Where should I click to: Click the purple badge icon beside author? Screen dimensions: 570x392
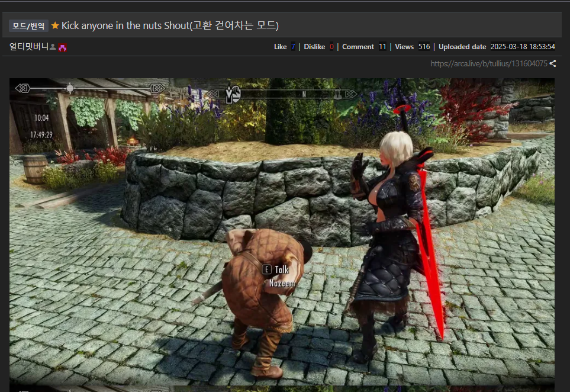[63, 47]
